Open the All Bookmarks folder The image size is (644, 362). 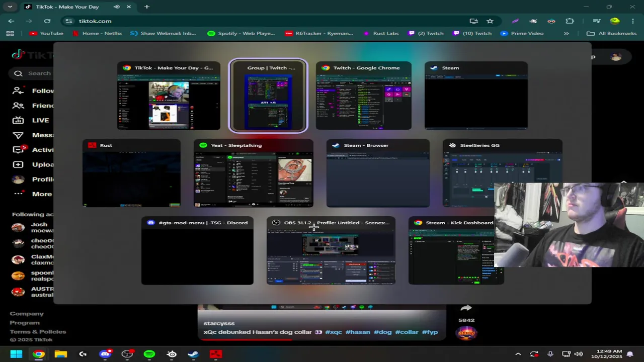tap(612, 33)
